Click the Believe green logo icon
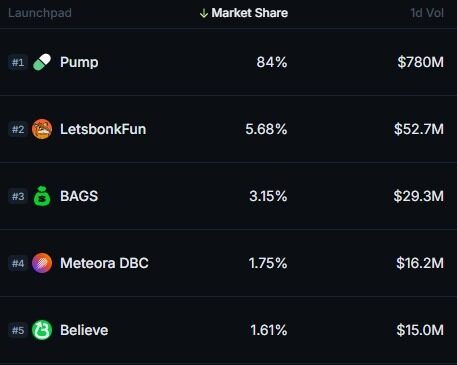This screenshot has width=457, height=365. coord(42,330)
